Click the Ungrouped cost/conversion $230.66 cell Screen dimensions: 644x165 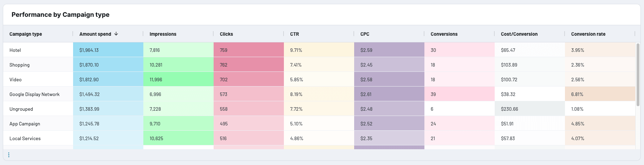coord(509,109)
